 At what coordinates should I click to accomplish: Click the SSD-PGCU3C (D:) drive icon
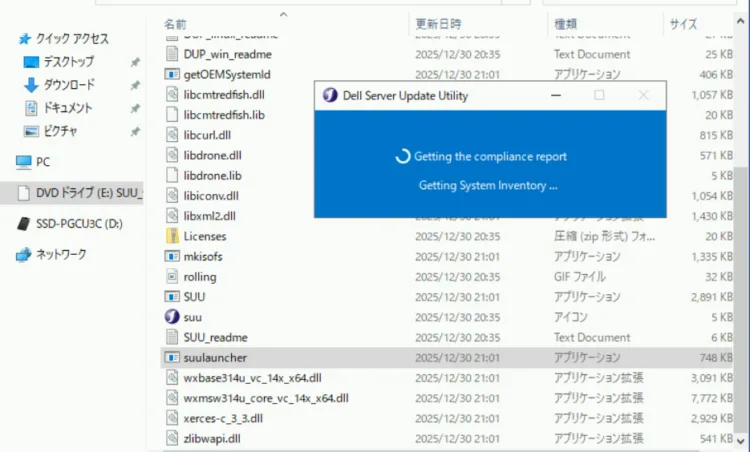(24, 223)
